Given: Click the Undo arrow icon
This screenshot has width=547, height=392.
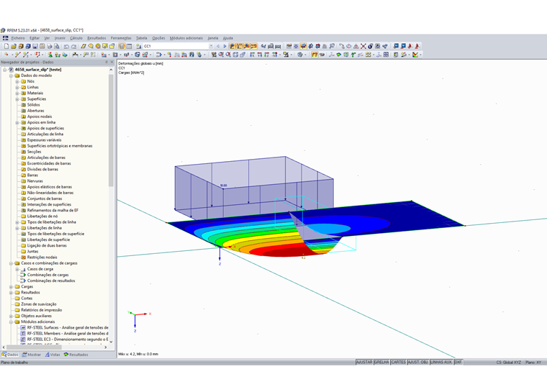Looking at the screenshot, I should [x=66, y=46].
